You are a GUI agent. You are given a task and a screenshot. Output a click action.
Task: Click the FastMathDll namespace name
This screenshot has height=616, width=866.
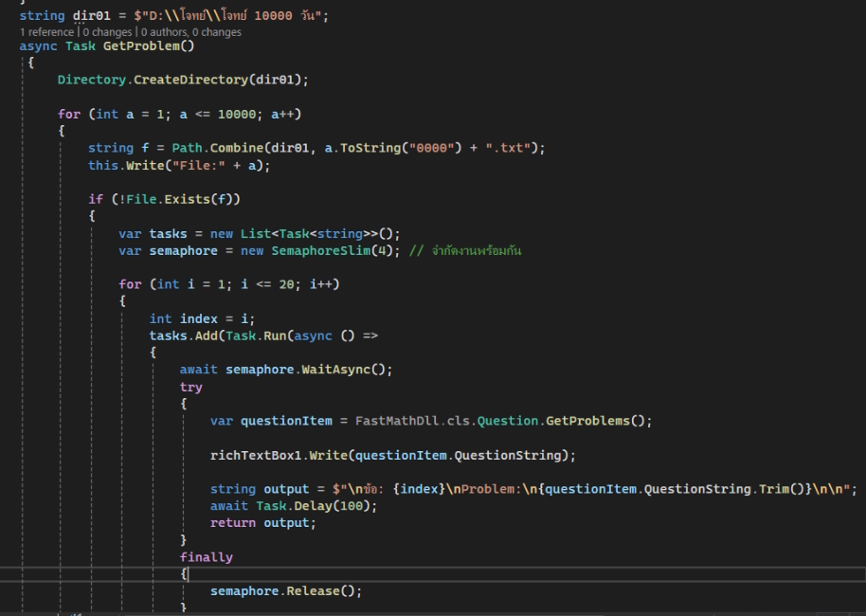(x=397, y=421)
